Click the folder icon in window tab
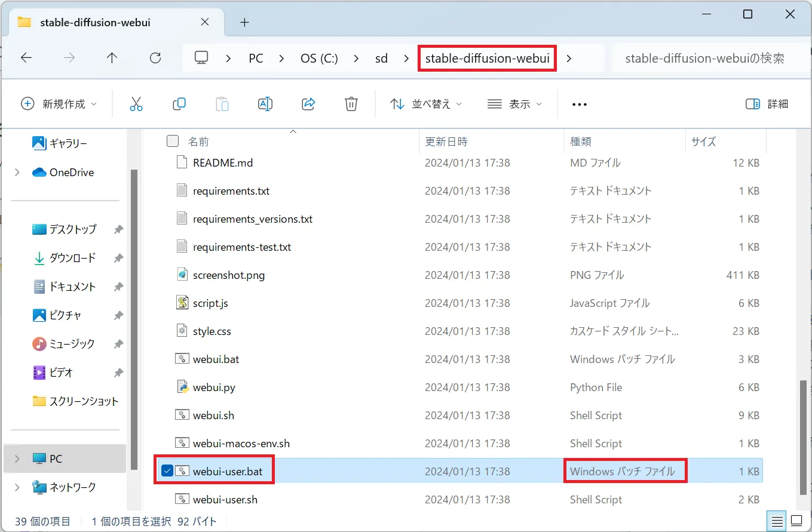 (24, 22)
